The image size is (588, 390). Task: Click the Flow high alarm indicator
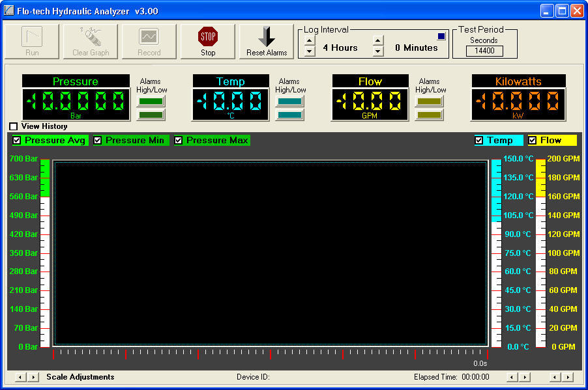click(x=430, y=100)
